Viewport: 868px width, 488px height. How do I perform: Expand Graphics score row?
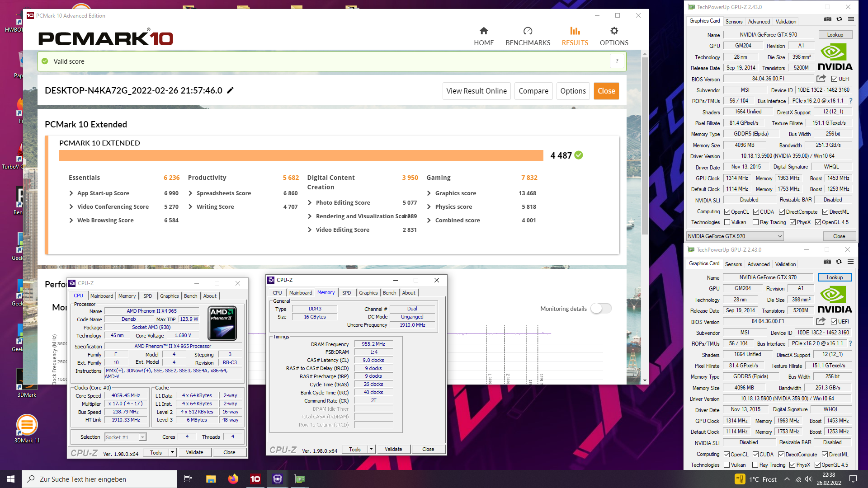tap(429, 193)
